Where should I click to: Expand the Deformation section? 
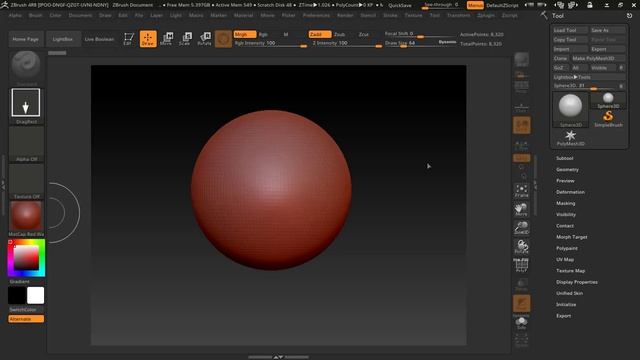[x=570, y=192]
